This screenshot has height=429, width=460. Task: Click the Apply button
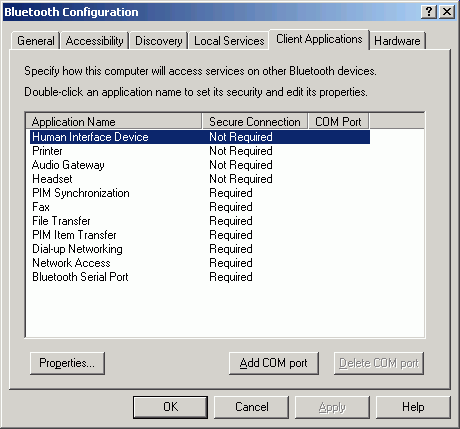[x=332, y=407]
